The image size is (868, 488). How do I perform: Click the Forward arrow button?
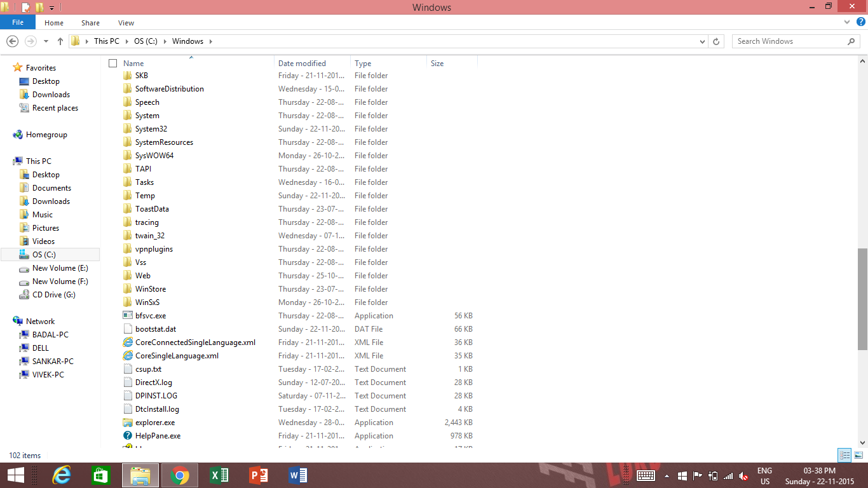pyautogui.click(x=30, y=41)
